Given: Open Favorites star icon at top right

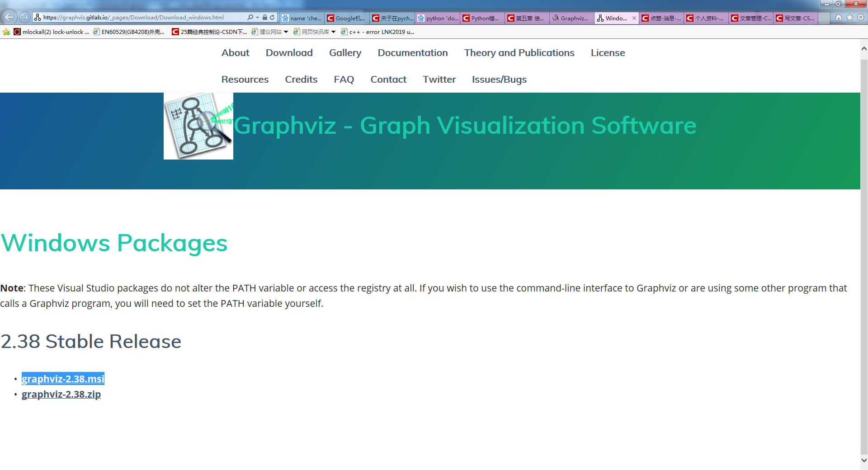Looking at the screenshot, I should coord(849,17).
